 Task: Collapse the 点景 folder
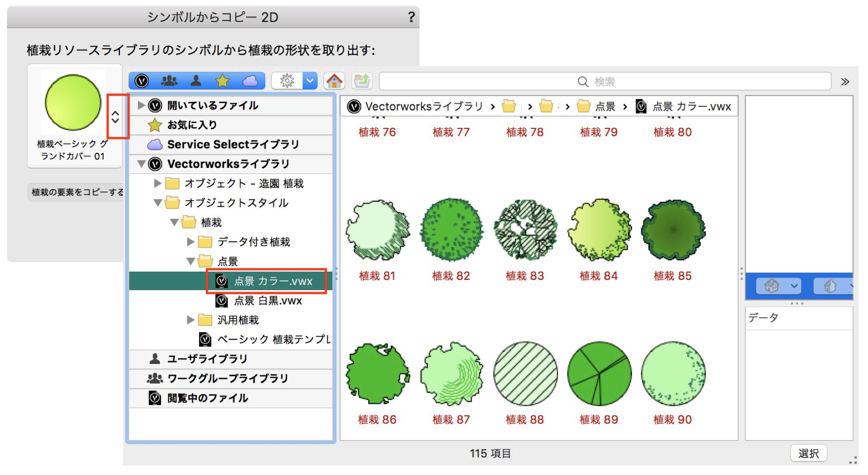coord(191,262)
